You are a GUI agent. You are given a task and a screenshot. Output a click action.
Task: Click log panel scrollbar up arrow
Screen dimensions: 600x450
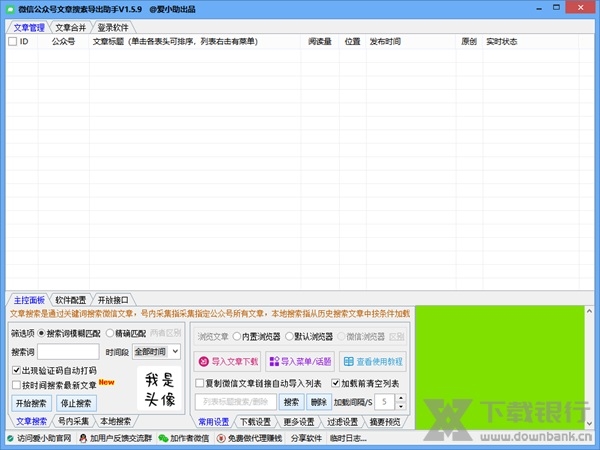pyautogui.click(x=589, y=311)
